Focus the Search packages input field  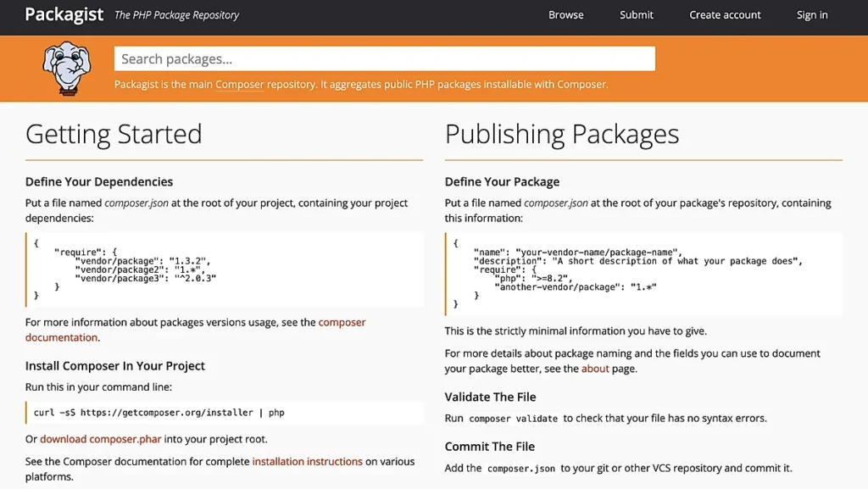[x=384, y=58]
